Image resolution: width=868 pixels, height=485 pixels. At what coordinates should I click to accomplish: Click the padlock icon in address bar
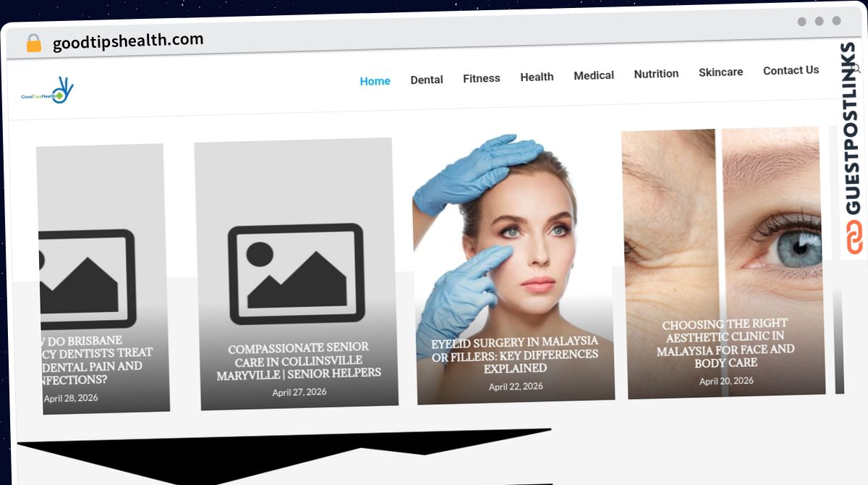click(34, 43)
